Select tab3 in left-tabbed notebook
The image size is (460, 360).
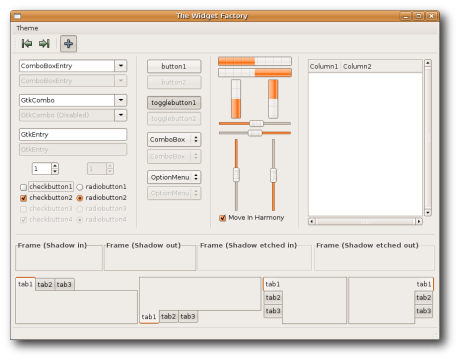point(273,311)
